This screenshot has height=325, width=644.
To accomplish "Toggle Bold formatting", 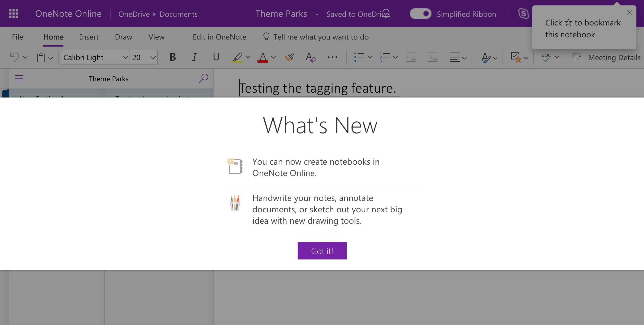I will tap(173, 57).
